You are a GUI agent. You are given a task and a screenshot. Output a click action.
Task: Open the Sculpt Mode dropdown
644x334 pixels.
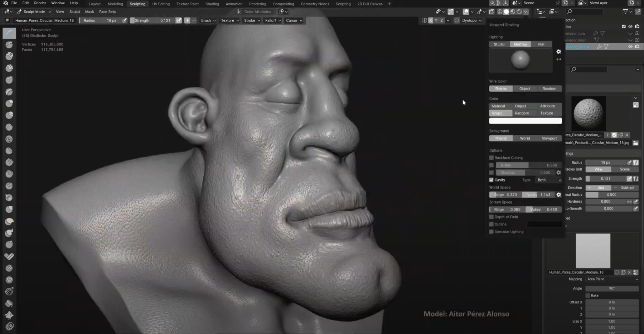pos(34,11)
